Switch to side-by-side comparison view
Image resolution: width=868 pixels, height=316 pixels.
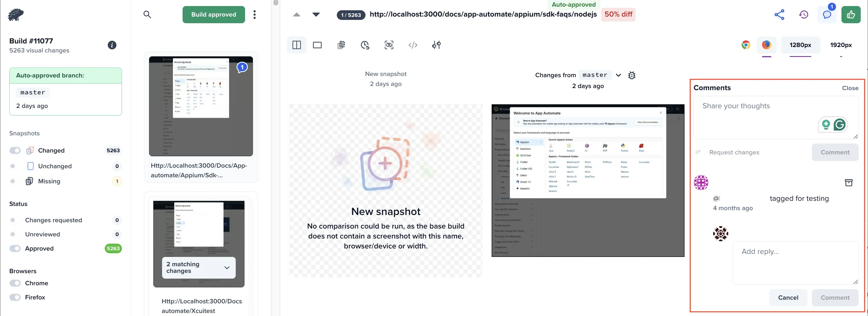tap(296, 45)
